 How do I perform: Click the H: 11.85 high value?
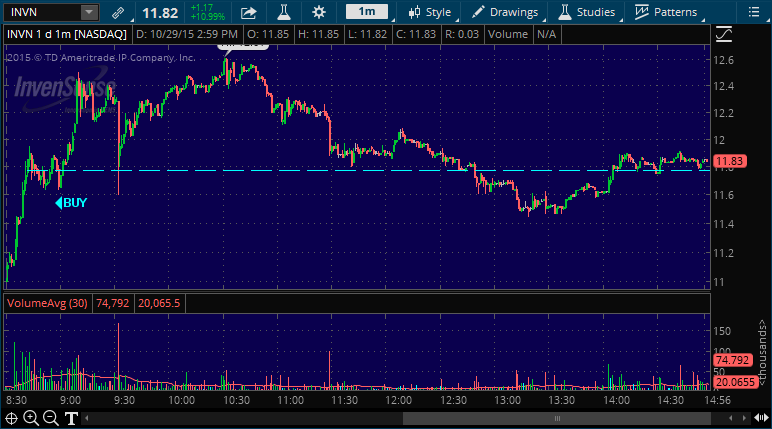point(319,34)
